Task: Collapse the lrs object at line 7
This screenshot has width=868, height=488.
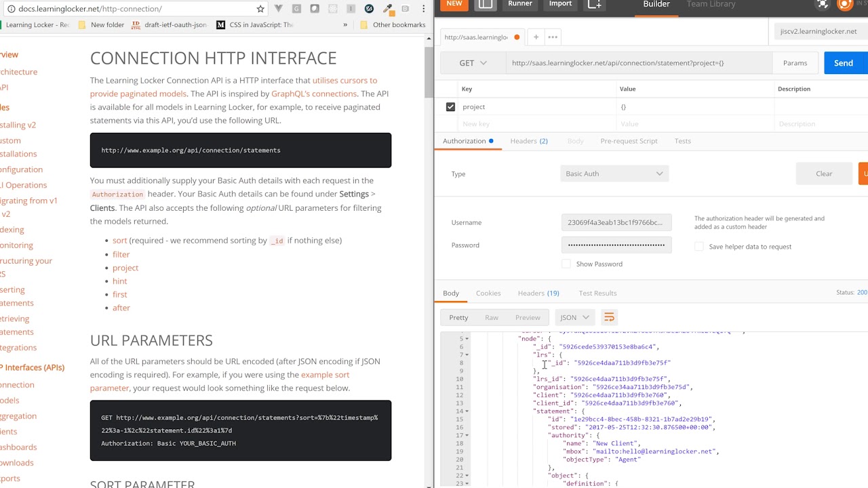Action: [x=467, y=354]
